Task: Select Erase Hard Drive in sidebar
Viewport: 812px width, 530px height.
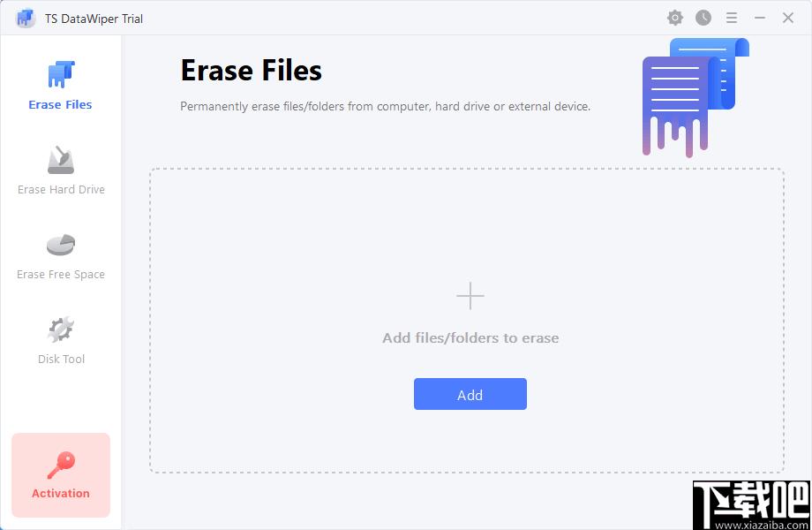Action: (x=61, y=170)
